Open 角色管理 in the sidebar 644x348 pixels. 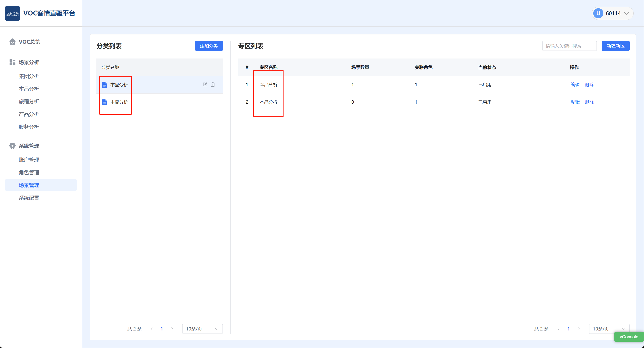[29, 173]
